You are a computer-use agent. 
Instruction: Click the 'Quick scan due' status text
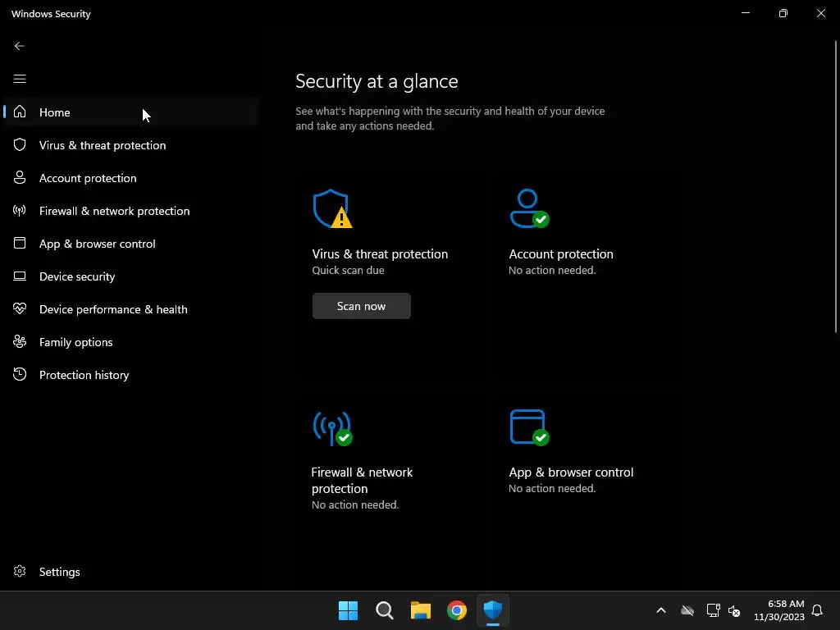point(348,270)
